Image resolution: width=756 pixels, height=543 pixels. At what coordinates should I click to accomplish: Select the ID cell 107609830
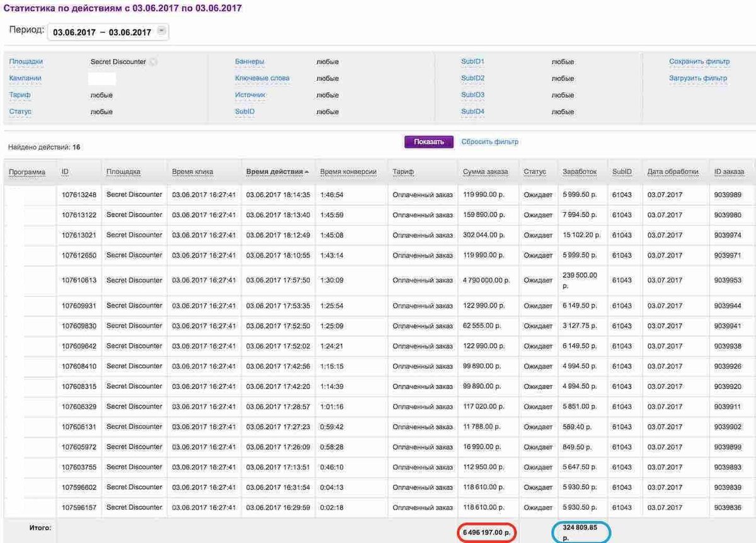pos(79,326)
